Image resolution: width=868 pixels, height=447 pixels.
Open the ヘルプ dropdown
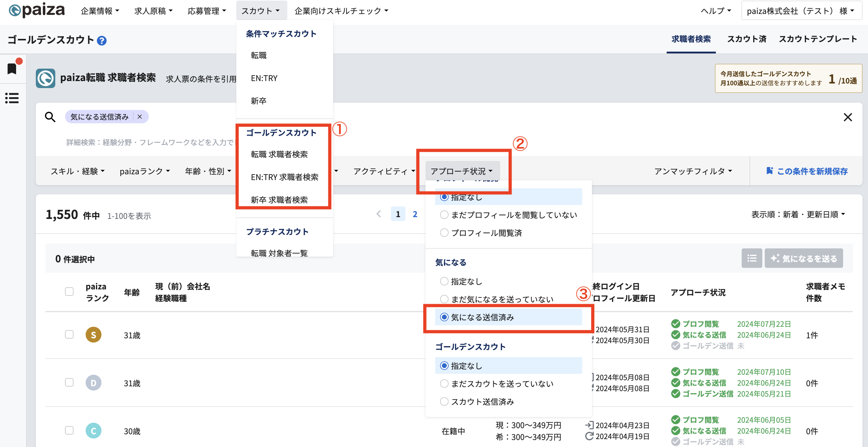pyautogui.click(x=716, y=11)
